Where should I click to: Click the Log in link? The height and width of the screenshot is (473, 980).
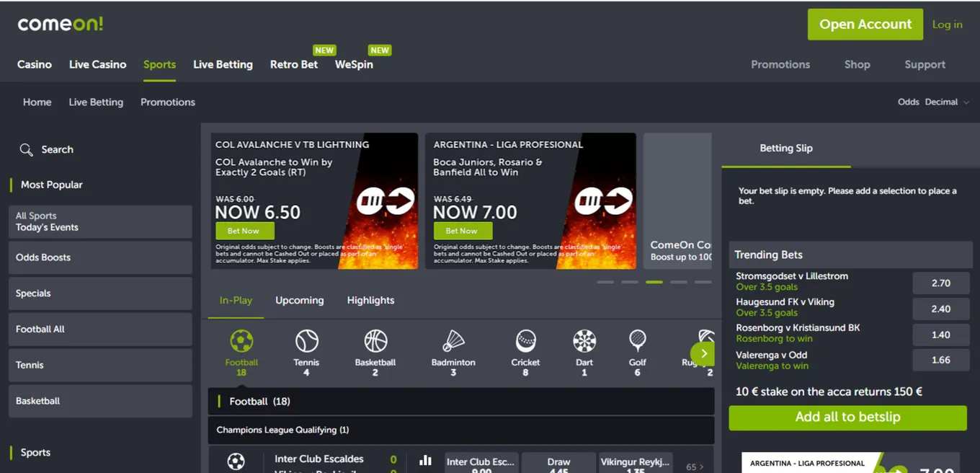click(x=947, y=24)
